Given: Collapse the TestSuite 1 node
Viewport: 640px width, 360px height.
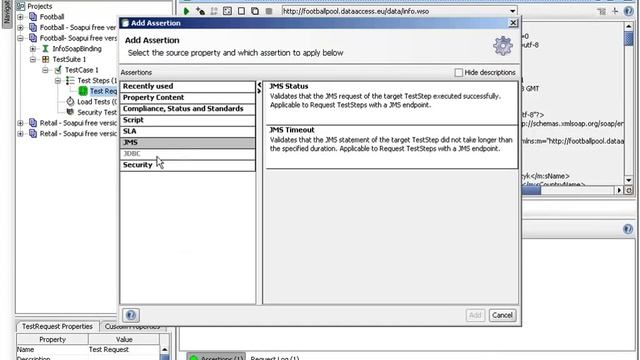Looking at the screenshot, I should click(x=33, y=60).
